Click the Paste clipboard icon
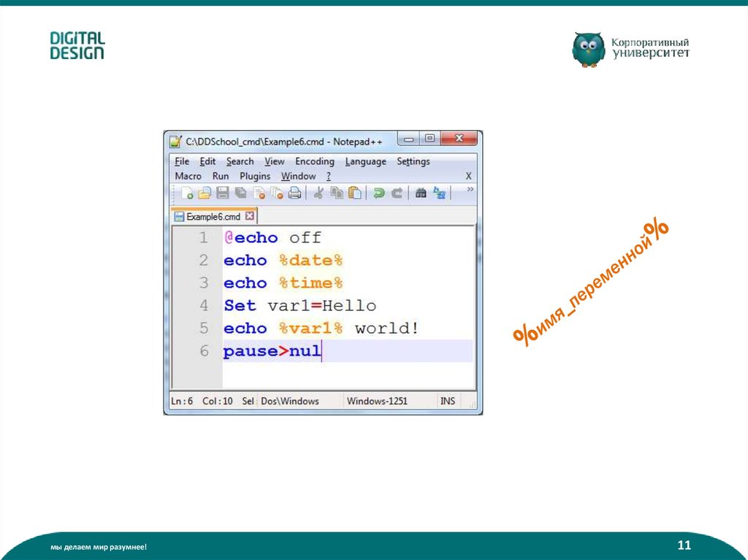 (354, 193)
